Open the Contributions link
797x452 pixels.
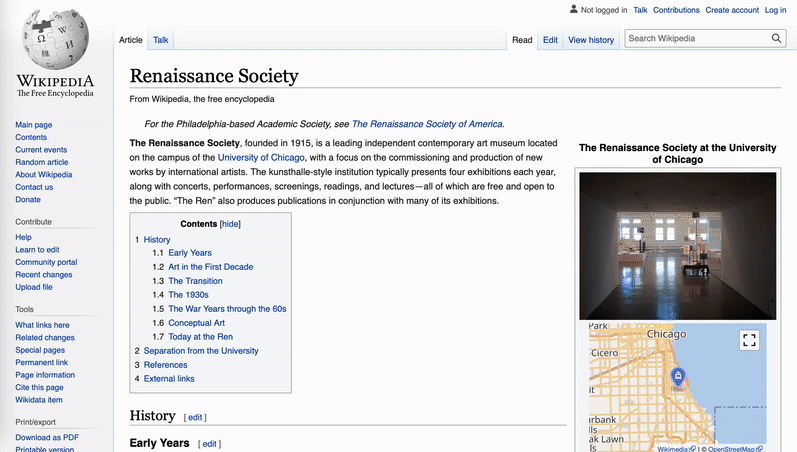[x=676, y=10]
